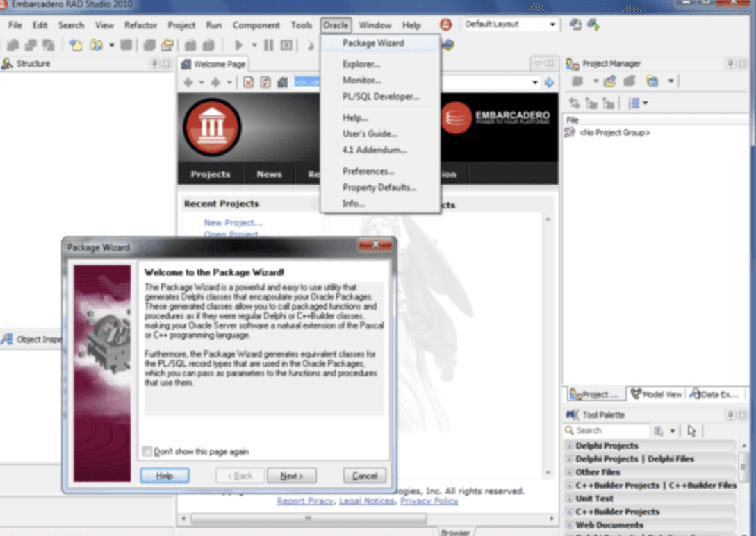Expand the Unit Test category
The width and height of the screenshot is (756, 536).
[x=569, y=499]
